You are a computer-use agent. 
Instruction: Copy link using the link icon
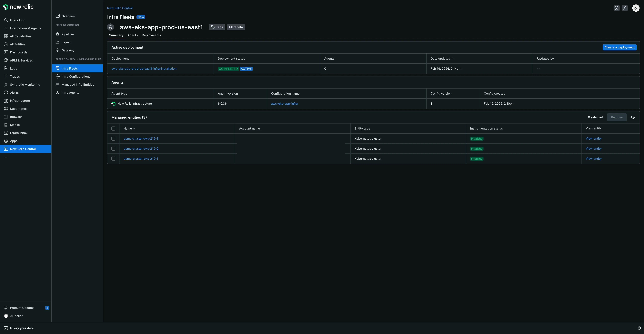(625, 8)
